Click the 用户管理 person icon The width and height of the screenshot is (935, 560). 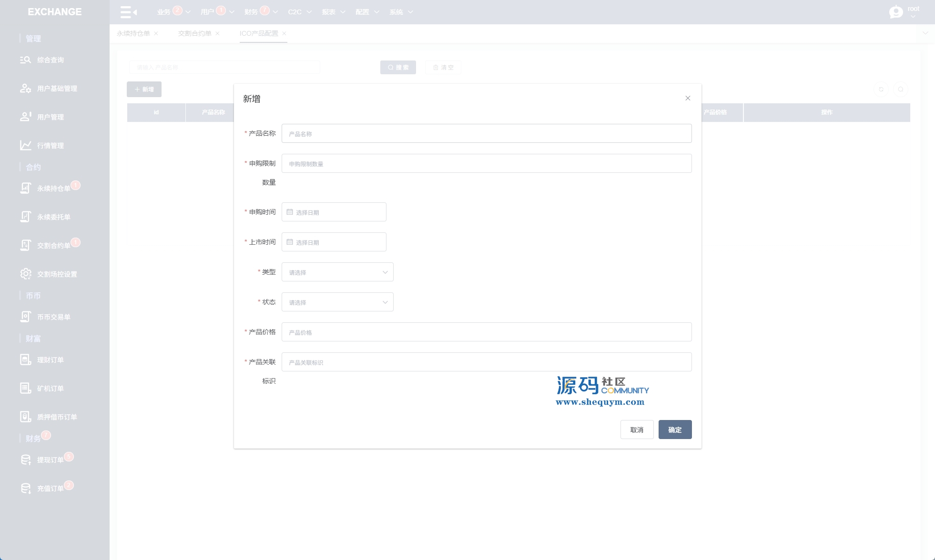pos(25,117)
